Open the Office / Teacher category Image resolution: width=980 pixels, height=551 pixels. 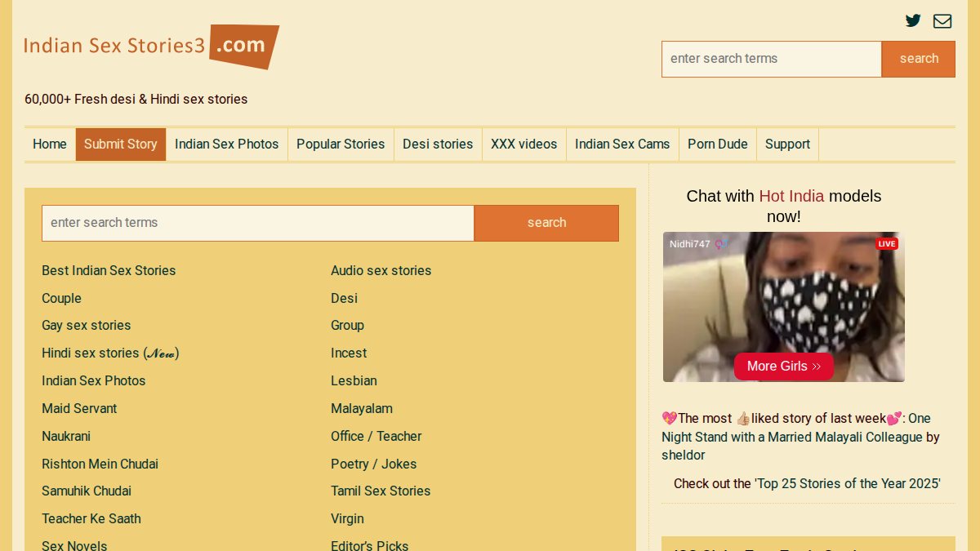[x=376, y=437]
